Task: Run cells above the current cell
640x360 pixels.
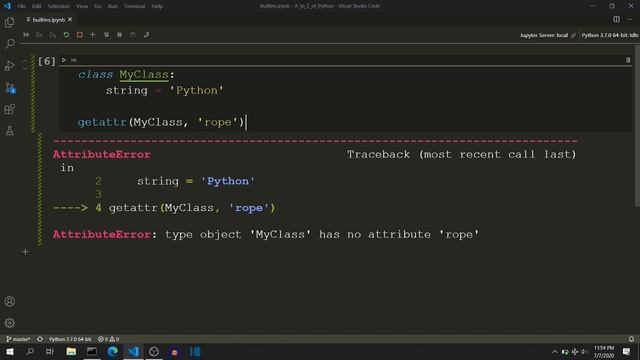Action: coord(39,35)
